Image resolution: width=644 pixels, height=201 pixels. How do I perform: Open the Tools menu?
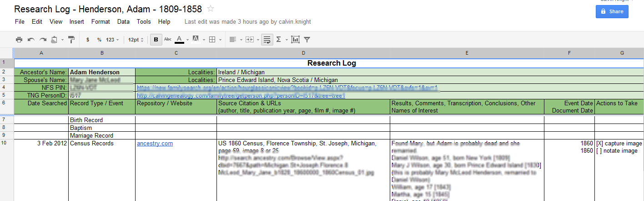(144, 21)
